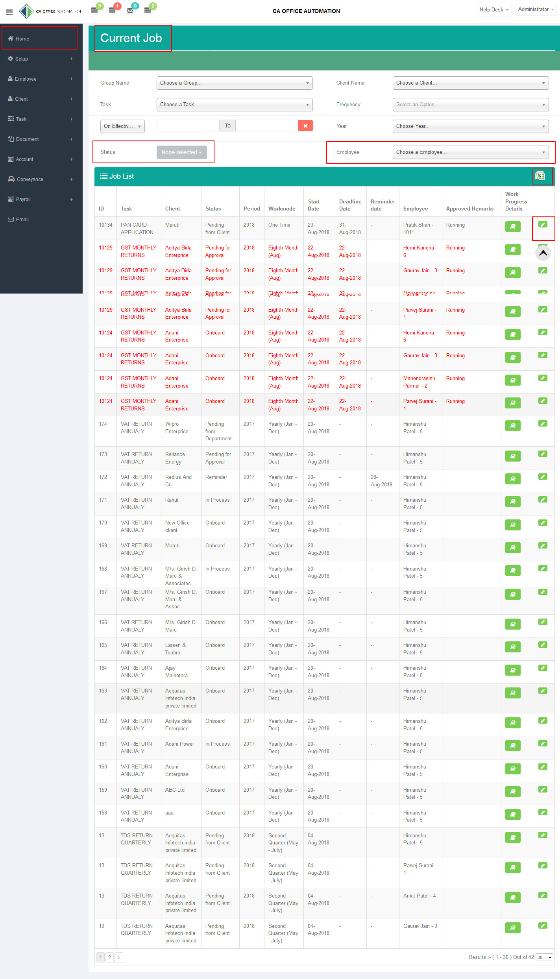Open the results per page dropdown

pos(545,957)
